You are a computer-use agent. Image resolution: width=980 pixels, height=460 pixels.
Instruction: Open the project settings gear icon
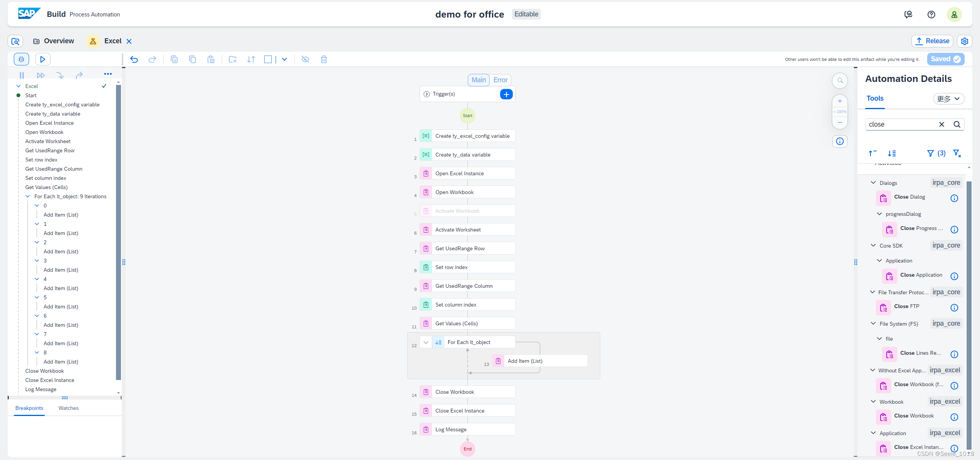click(965, 41)
